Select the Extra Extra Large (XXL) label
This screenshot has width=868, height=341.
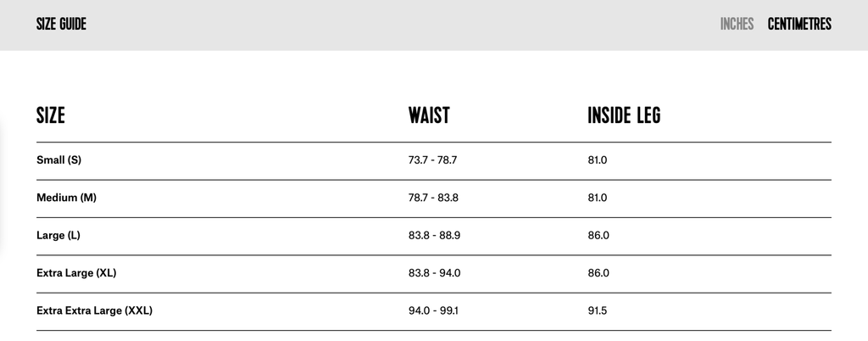94,310
